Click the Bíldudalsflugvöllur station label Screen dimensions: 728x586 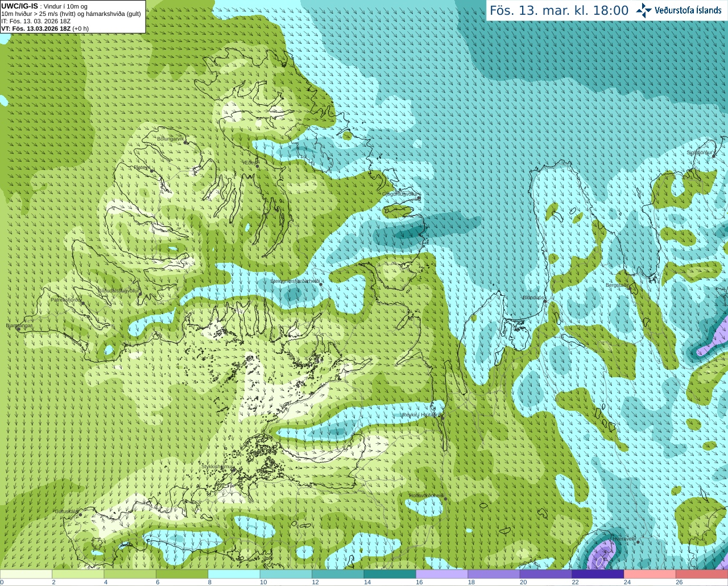click(118, 290)
